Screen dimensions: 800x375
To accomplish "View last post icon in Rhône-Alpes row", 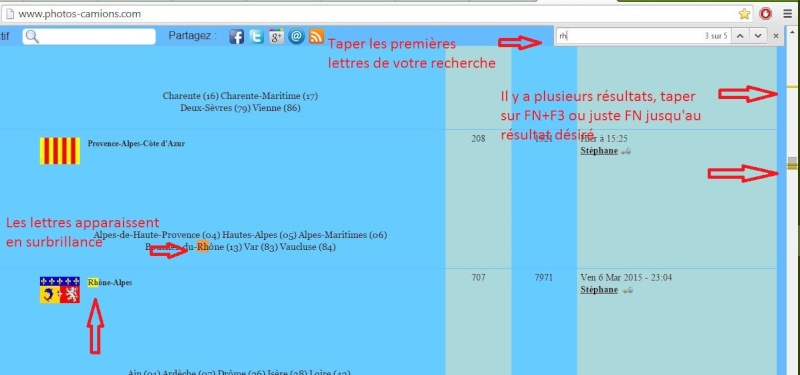I will pos(627,290).
